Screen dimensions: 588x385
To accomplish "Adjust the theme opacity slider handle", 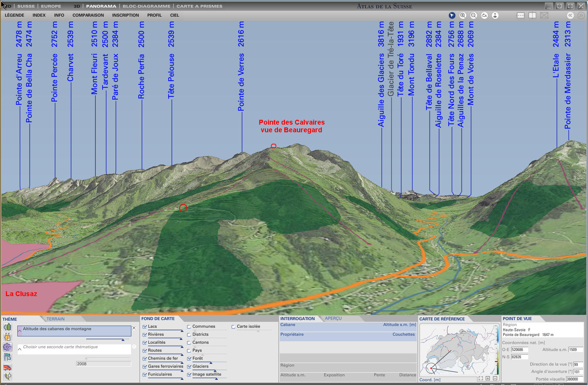I will click(x=123, y=340).
